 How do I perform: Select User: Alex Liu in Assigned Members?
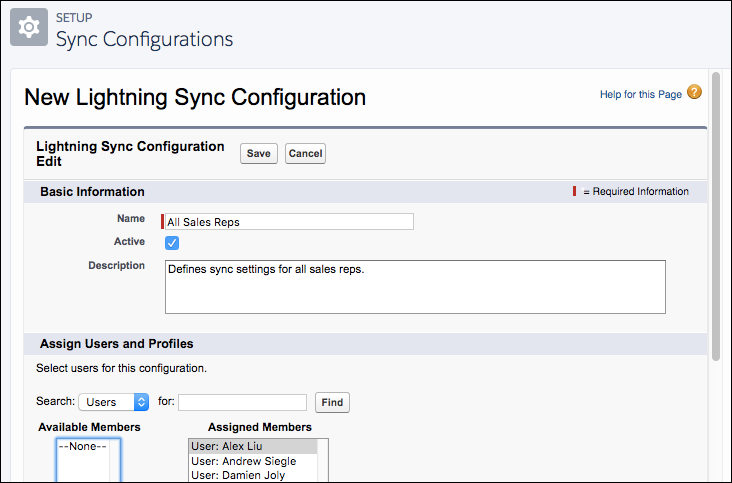(253, 447)
